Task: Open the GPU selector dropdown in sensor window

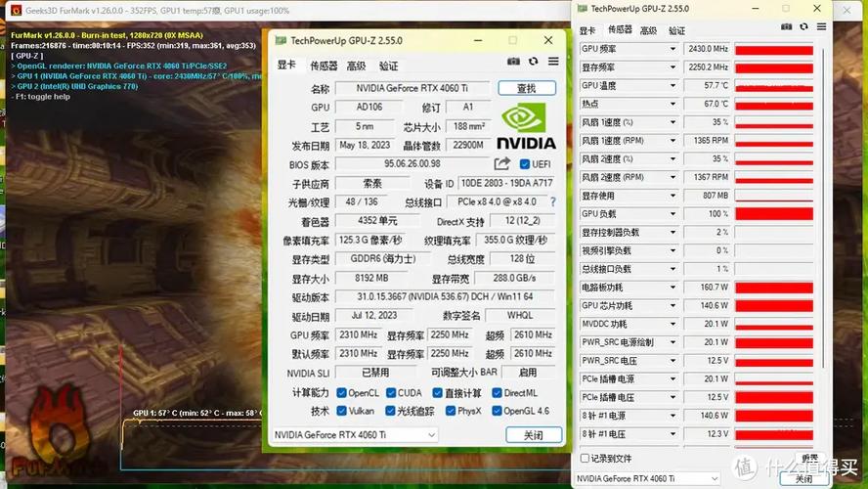Action: [x=646, y=478]
